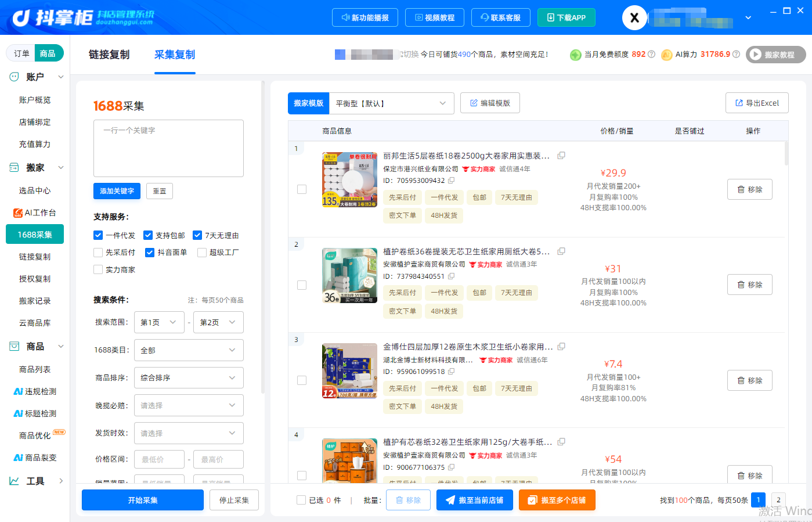The image size is (812, 522).
Task: Open the 1688类目 全部 dropdown
Action: click(x=189, y=350)
